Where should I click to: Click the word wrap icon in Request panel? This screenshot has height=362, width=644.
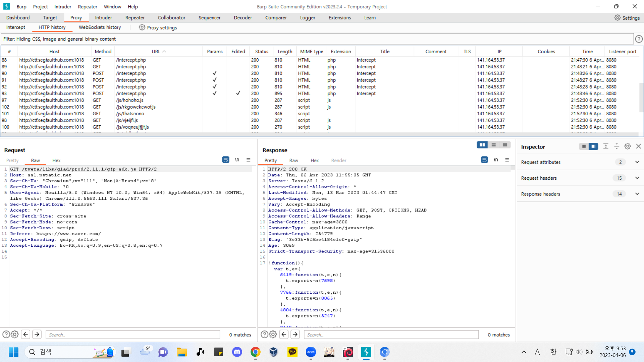[226, 160]
